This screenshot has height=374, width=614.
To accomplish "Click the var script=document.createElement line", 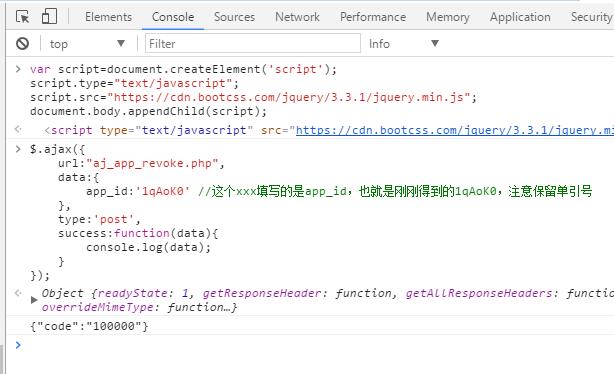I will [183, 69].
